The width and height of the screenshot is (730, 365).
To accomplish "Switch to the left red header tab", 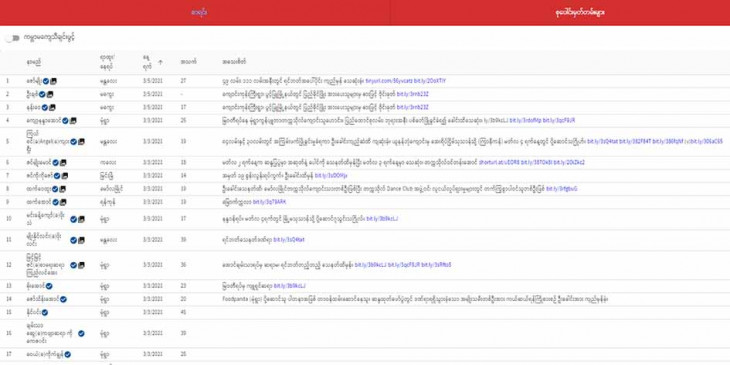I will coord(195,13).
